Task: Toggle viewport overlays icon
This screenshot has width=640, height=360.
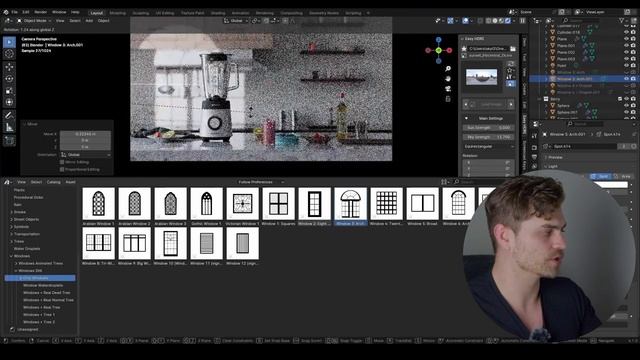Action: pyautogui.click(x=465, y=20)
